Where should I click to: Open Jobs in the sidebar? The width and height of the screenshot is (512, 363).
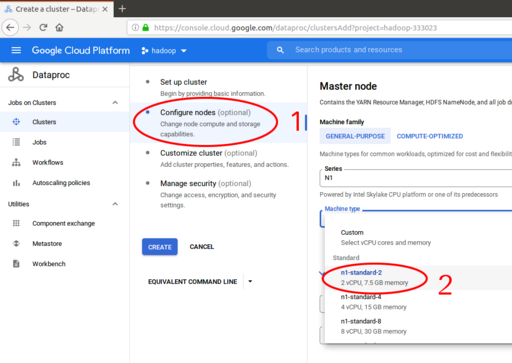pyautogui.click(x=64, y=142)
